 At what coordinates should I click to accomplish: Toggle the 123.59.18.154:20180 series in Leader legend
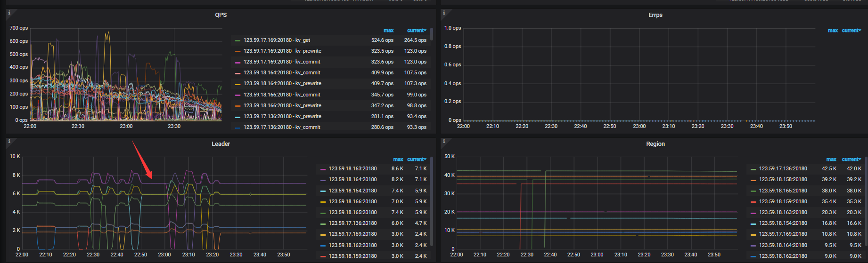pos(352,191)
